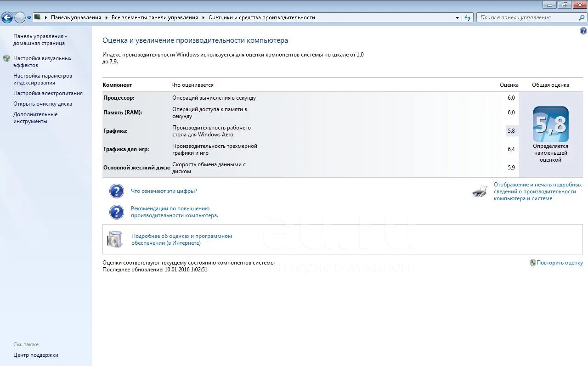The height and width of the screenshot is (366, 588).
Task: Click the 'Общая оценка' column header
Action: pos(550,85)
